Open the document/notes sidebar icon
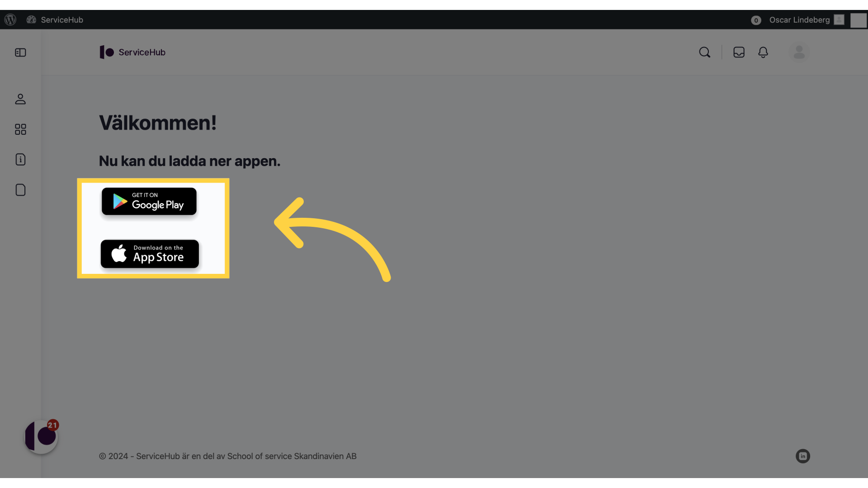 pyautogui.click(x=20, y=189)
